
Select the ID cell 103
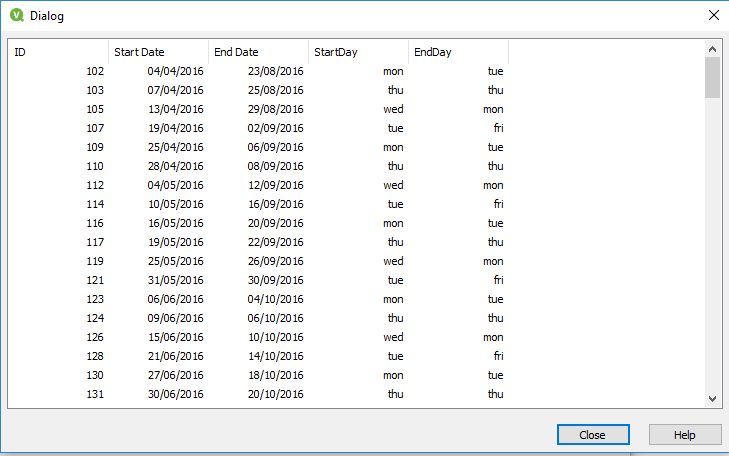[95, 90]
